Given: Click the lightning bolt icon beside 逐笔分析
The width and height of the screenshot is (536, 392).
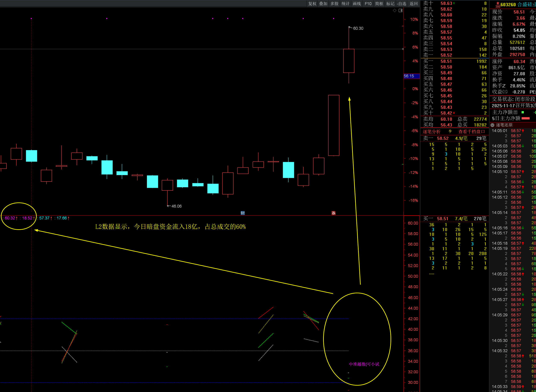Looking at the screenshot, I should point(450,131).
